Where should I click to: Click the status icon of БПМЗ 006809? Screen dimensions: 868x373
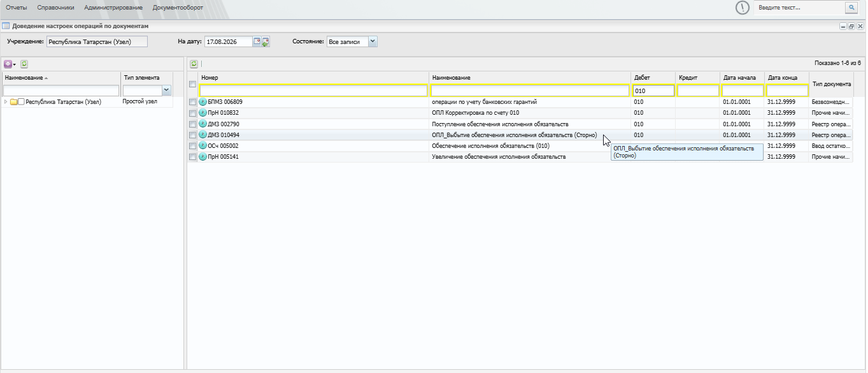tap(203, 102)
